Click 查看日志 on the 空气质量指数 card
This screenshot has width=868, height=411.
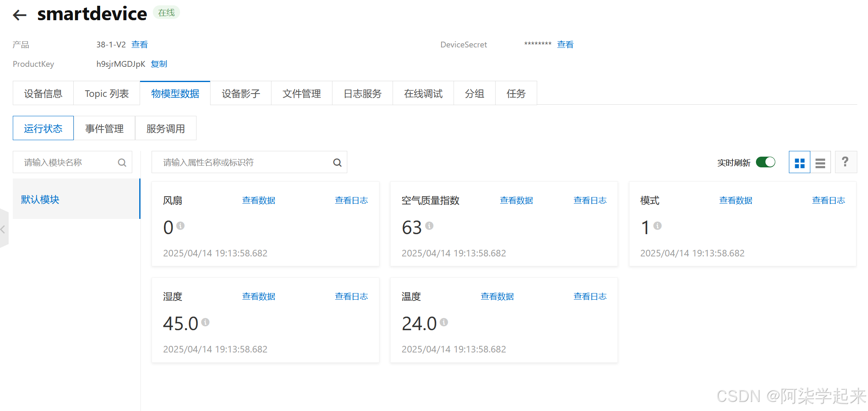pos(590,200)
